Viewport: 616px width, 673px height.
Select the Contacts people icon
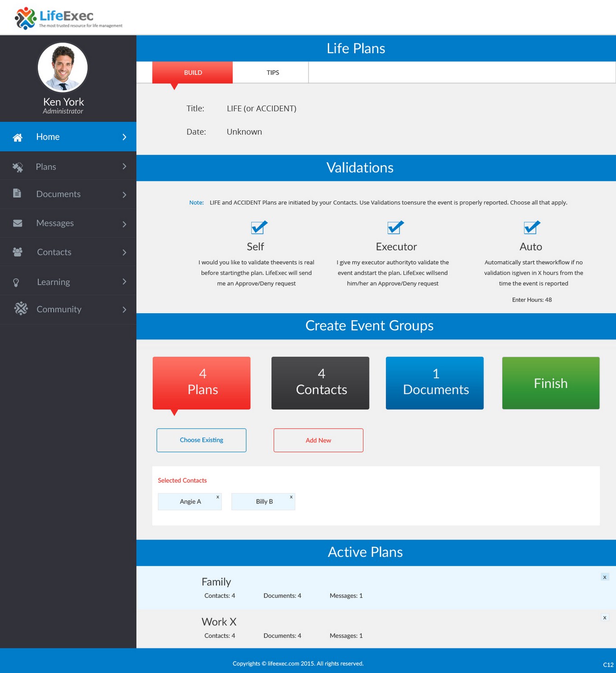(x=17, y=252)
